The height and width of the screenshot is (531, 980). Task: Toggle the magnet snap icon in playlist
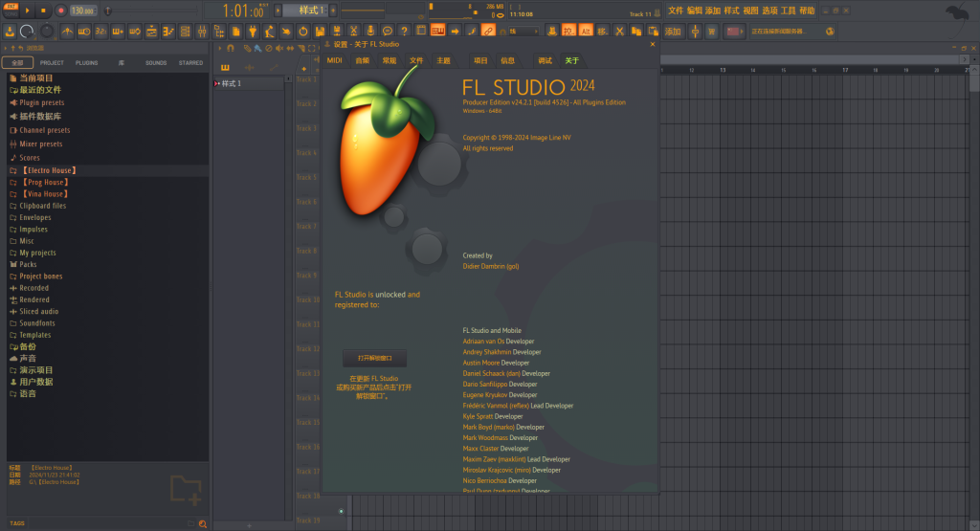pos(231,48)
